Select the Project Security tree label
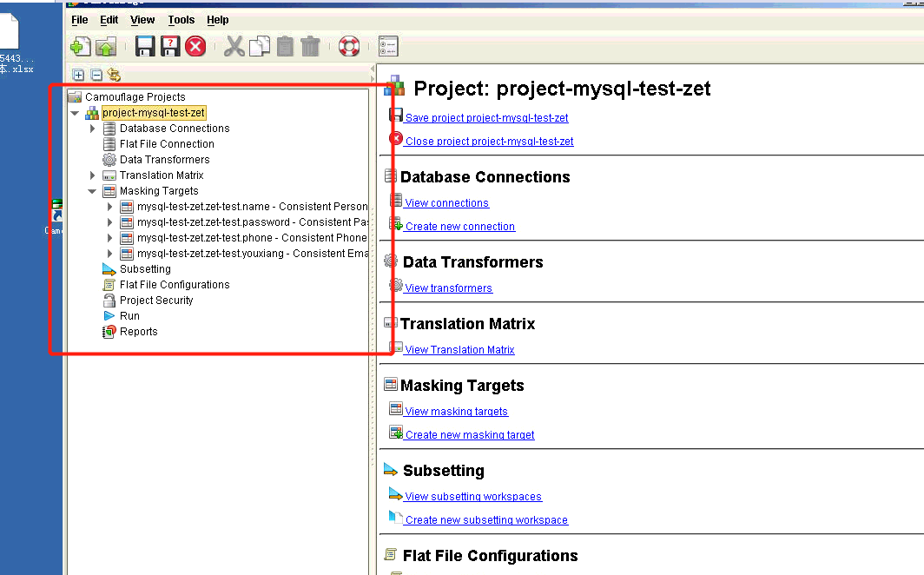924x575 pixels. [x=156, y=301]
